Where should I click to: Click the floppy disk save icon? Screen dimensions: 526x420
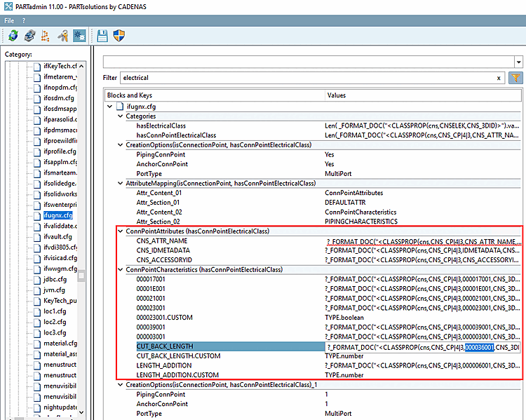[102, 35]
